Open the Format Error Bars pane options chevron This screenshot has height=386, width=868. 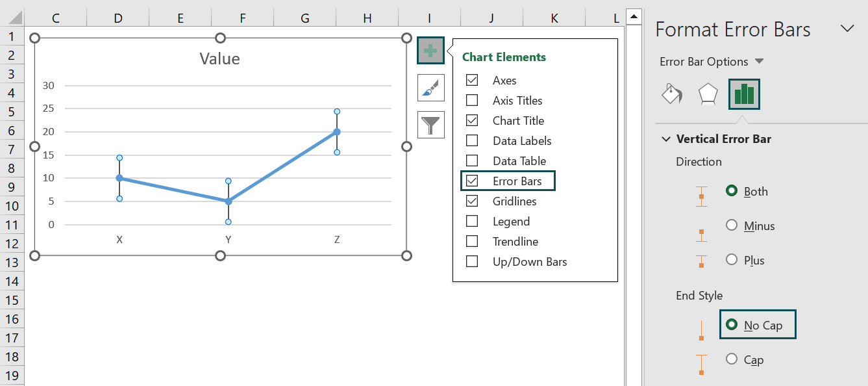(847, 28)
